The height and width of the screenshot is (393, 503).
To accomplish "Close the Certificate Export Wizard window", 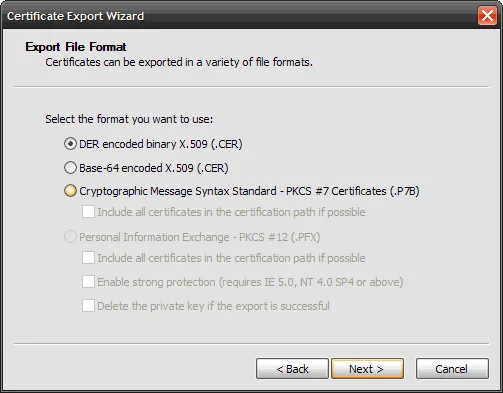I will click(487, 15).
